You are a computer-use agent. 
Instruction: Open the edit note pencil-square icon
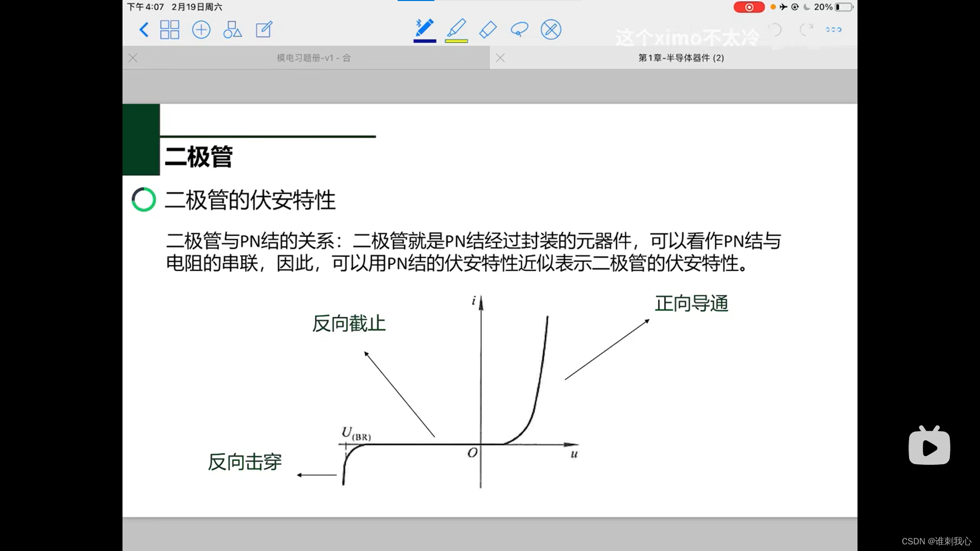click(x=264, y=30)
